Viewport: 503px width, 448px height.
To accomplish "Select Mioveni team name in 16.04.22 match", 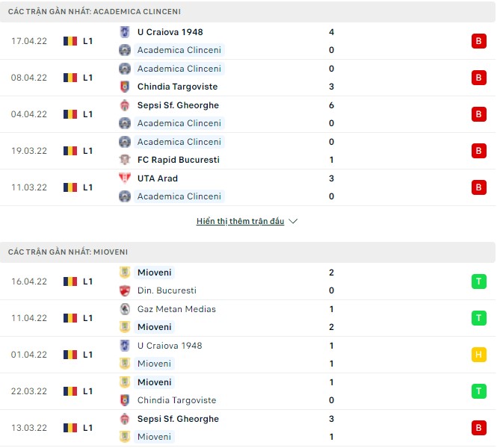I will coord(154,273).
